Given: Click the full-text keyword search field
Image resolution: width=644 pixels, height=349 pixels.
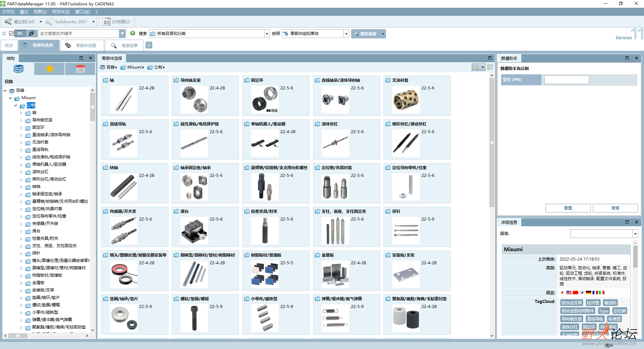Looking at the screenshot, I should pyautogui.click(x=79, y=33).
